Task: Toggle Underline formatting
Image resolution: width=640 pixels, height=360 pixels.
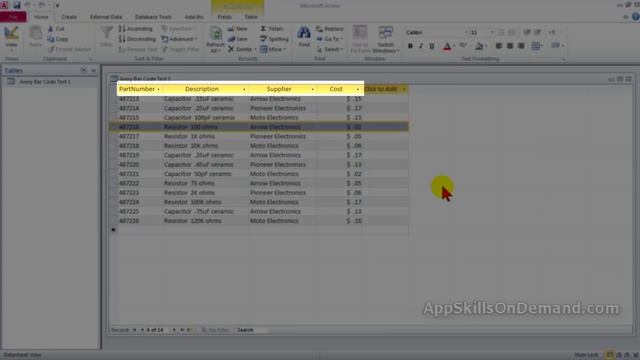Action: pyautogui.click(x=432, y=46)
